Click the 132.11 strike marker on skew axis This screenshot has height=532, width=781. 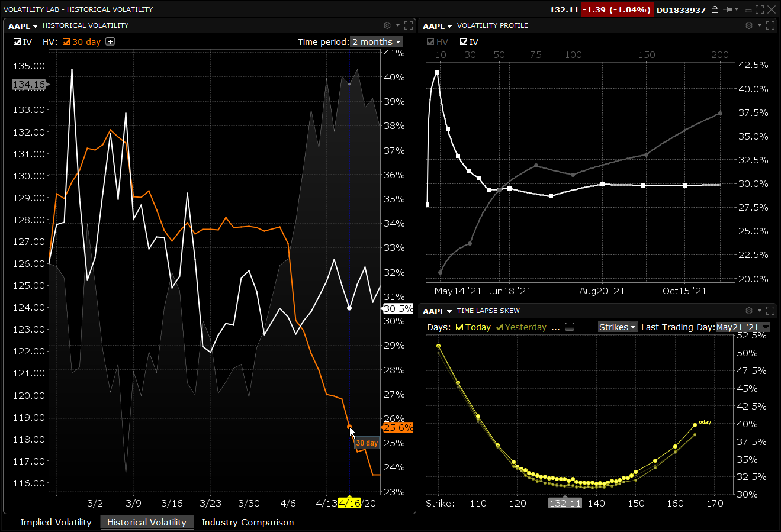pyautogui.click(x=565, y=504)
